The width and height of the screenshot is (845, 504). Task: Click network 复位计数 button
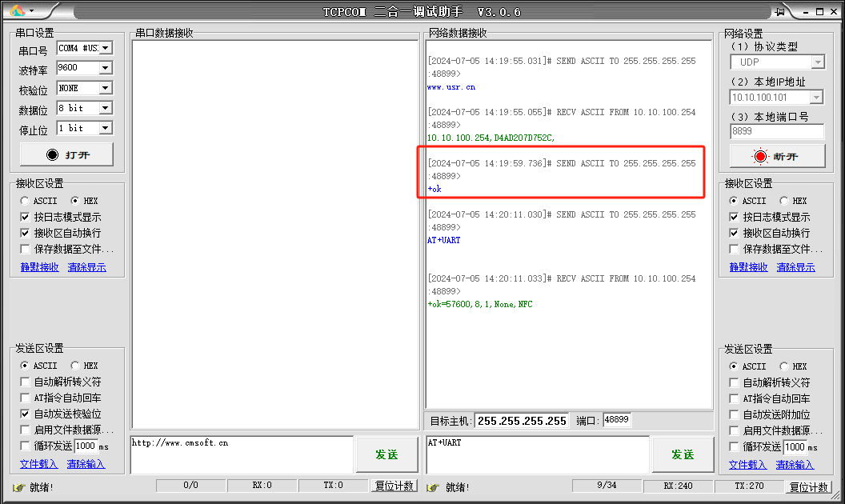(808, 486)
